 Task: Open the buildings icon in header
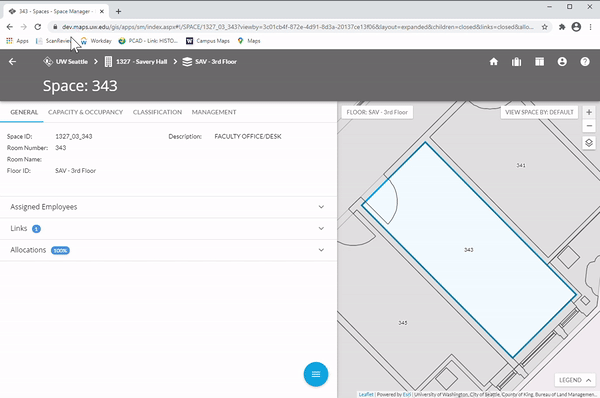pyautogui.click(x=517, y=62)
